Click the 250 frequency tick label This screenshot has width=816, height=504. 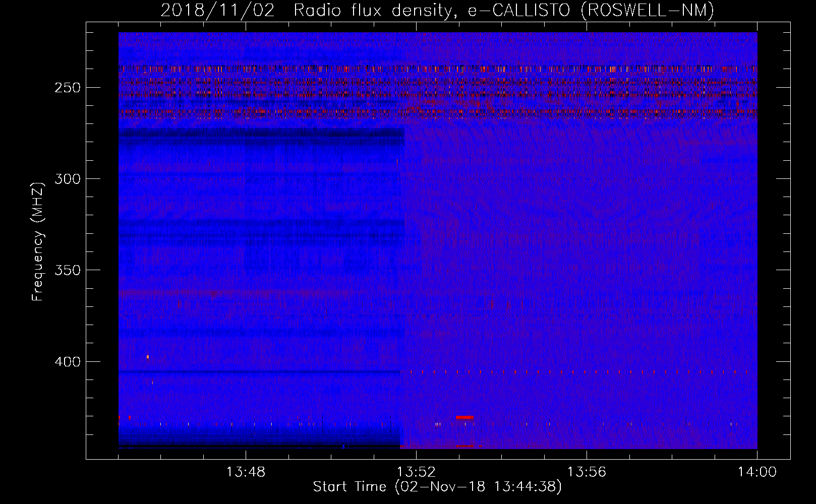[67, 88]
